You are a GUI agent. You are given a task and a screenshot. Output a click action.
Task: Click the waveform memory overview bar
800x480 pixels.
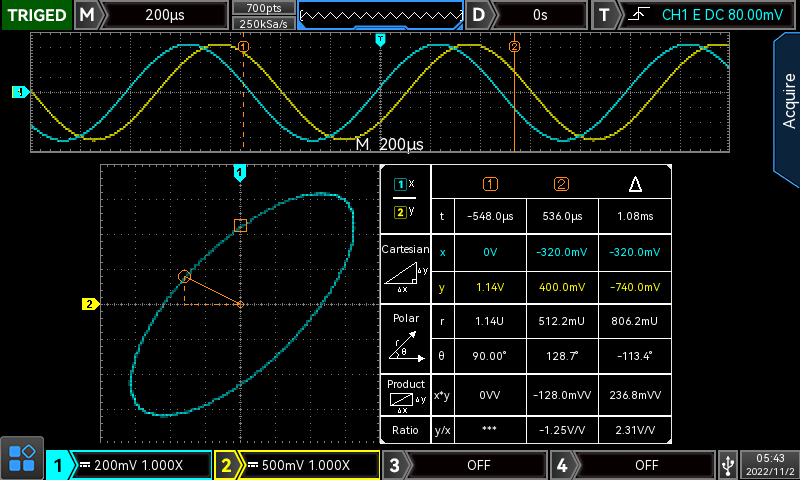point(381,15)
